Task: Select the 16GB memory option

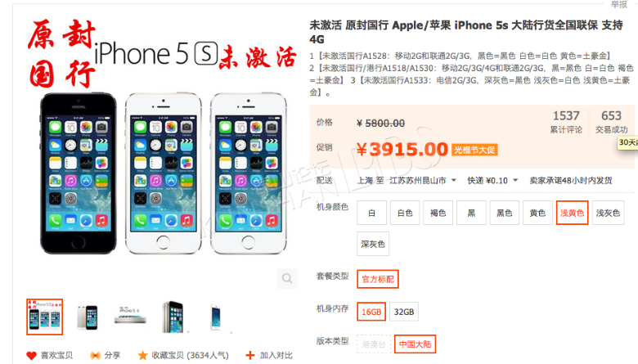Action: pyautogui.click(x=371, y=312)
